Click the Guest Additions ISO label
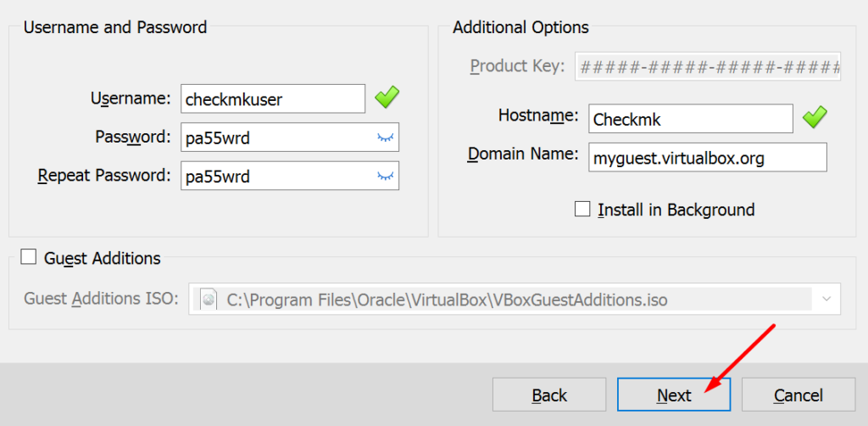This screenshot has width=868, height=426. pyautogui.click(x=102, y=300)
